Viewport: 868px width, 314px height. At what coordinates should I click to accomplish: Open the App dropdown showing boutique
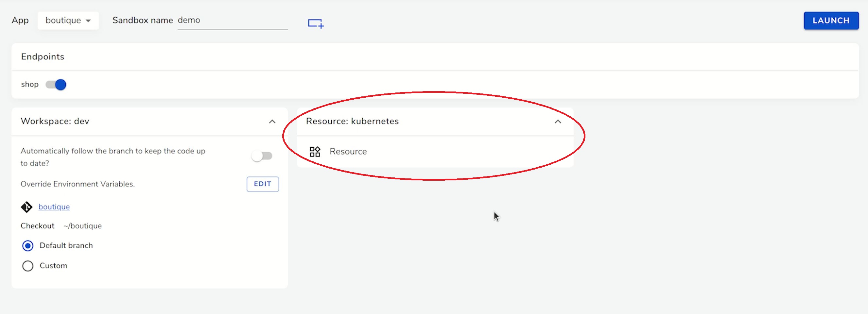click(68, 21)
